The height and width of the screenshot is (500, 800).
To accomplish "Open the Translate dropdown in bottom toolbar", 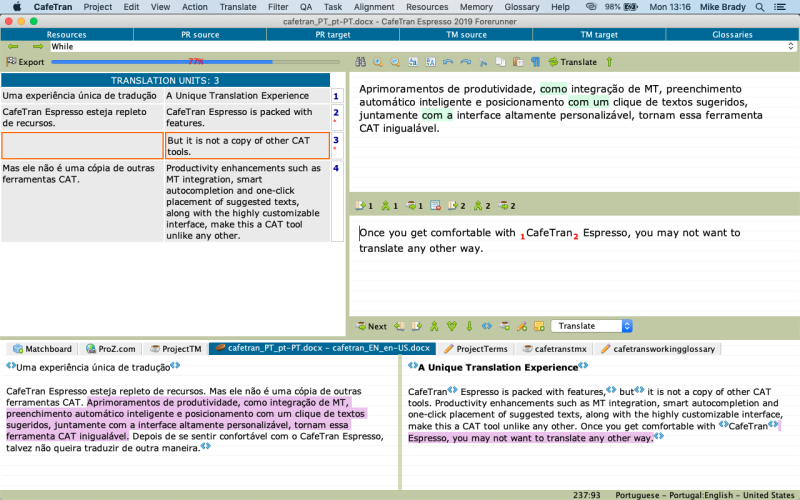I will tap(592, 326).
